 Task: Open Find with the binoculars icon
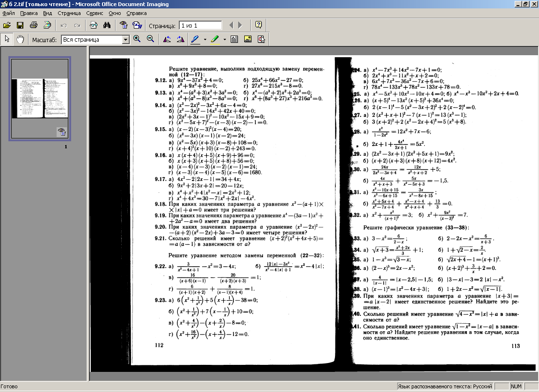[107, 25]
